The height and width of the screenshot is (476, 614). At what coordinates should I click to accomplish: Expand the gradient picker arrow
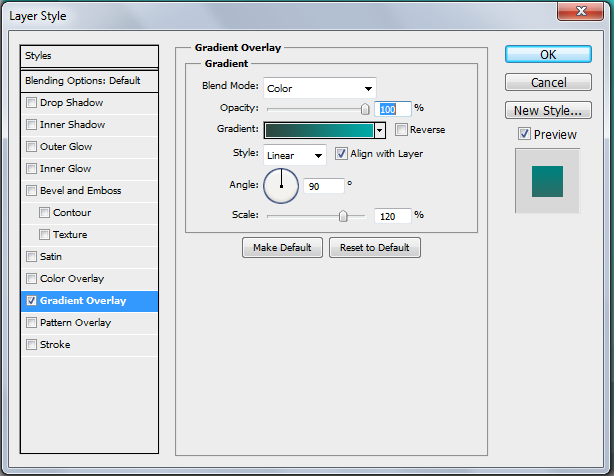380,130
